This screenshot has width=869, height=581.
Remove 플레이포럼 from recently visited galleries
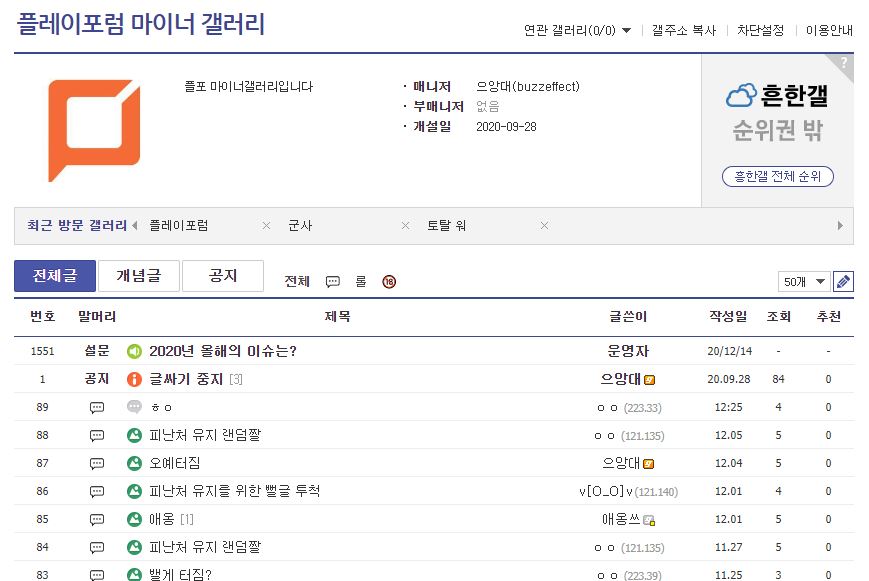pos(266,226)
